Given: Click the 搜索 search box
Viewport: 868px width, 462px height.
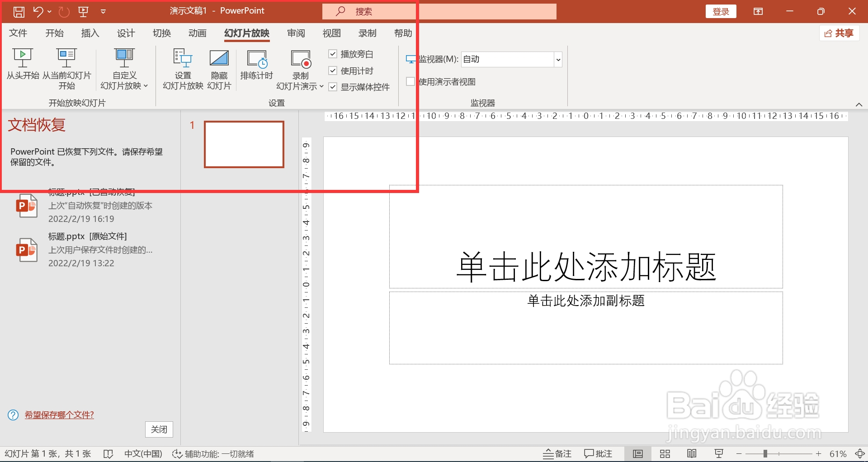Looking at the screenshot, I should pos(439,11).
